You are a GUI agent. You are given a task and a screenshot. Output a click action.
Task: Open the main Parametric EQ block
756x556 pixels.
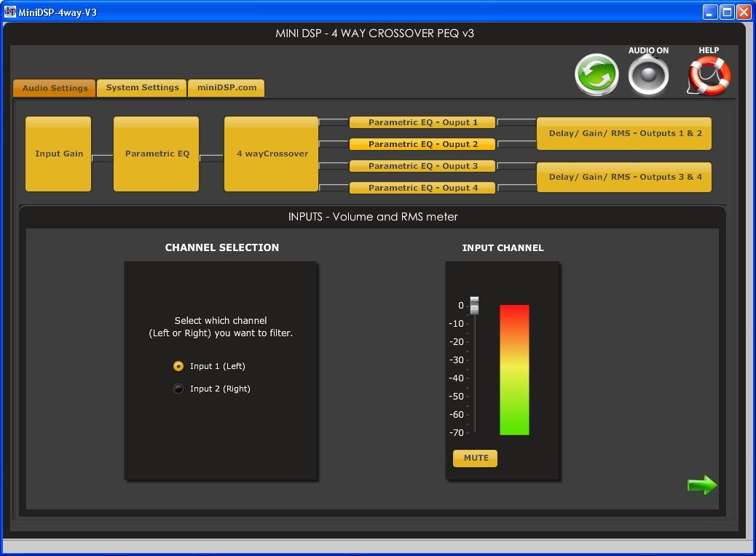[157, 154]
